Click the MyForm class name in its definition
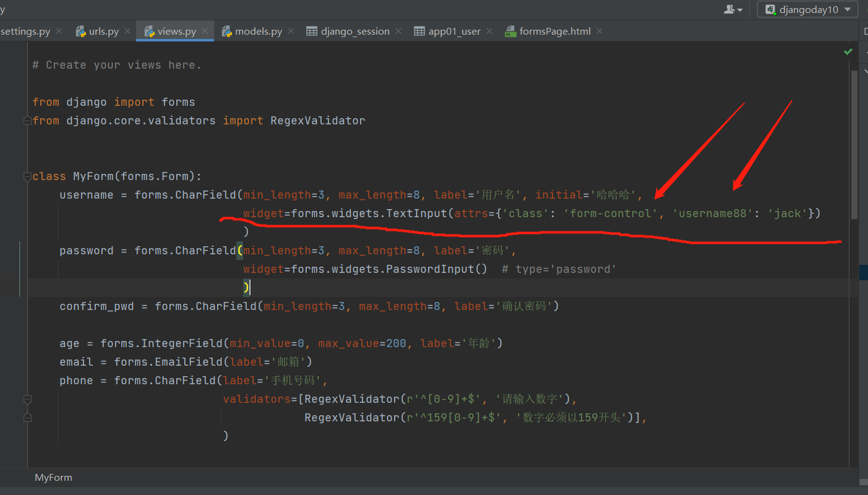Screen dimensions: 868x495 pyautogui.click(x=93, y=176)
